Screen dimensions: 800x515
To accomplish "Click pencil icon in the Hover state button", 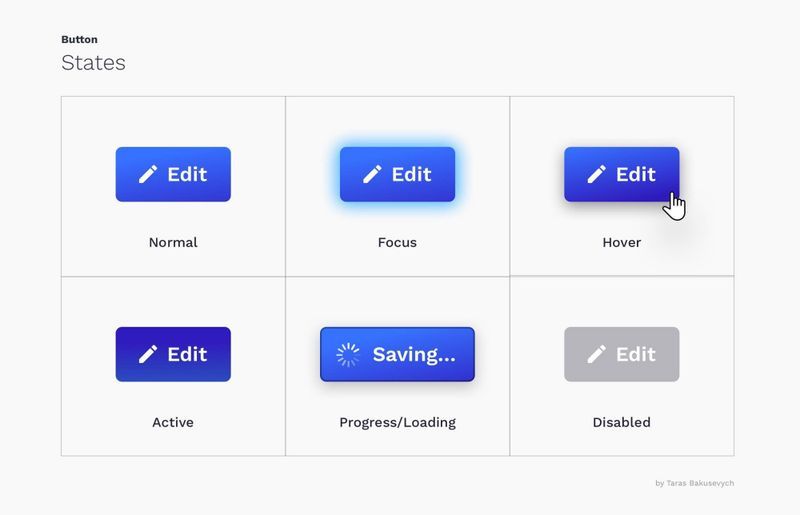I will point(596,174).
